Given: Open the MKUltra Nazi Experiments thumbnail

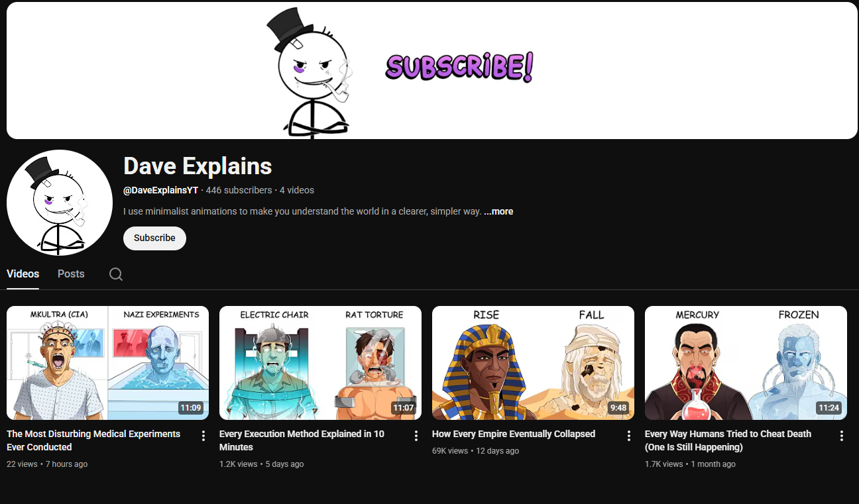Looking at the screenshot, I should (x=107, y=363).
